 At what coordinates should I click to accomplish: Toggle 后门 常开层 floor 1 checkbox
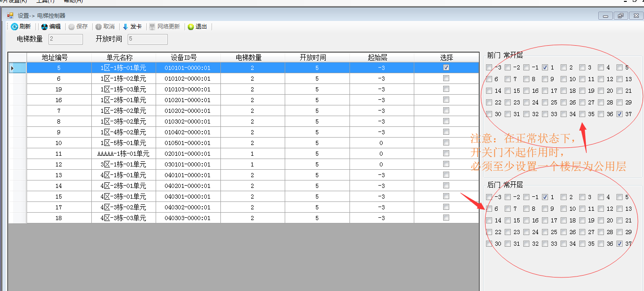[545, 197]
